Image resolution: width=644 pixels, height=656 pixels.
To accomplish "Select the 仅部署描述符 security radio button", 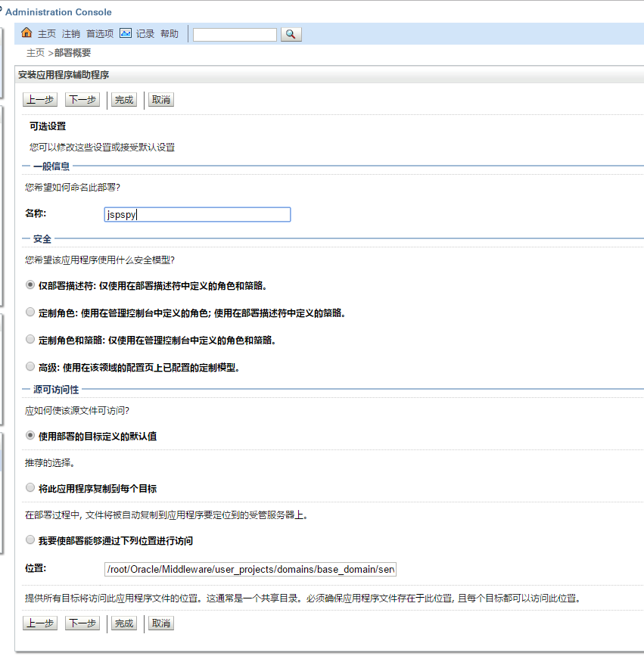I will (30, 285).
